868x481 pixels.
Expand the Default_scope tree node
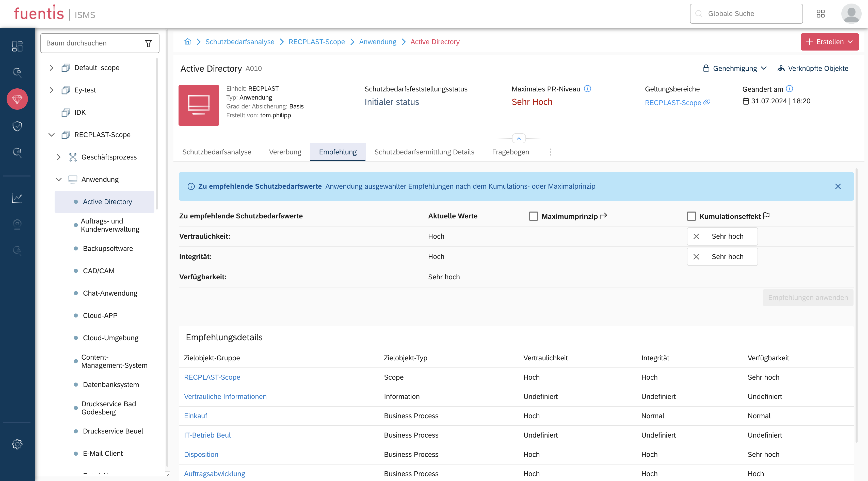click(52, 68)
